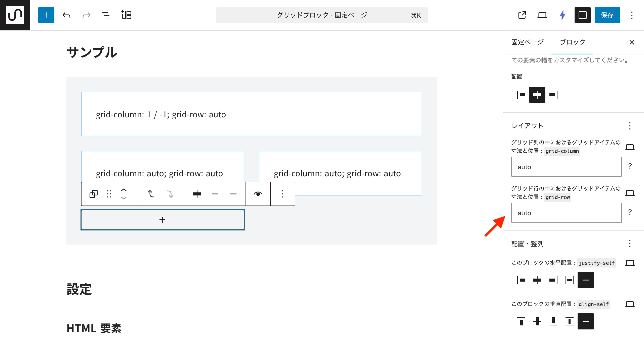Open block toolbar options three-dot menu
The width and height of the screenshot is (644, 338).
tap(283, 194)
